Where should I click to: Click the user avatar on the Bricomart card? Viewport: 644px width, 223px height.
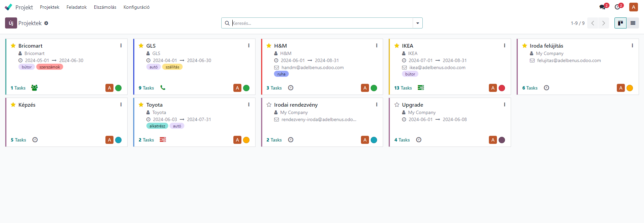point(109,88)
